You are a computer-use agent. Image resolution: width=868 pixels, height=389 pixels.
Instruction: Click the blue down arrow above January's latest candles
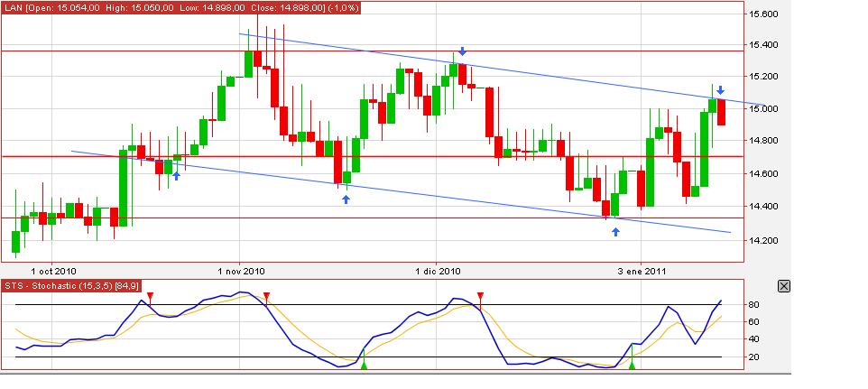point(720,90)
